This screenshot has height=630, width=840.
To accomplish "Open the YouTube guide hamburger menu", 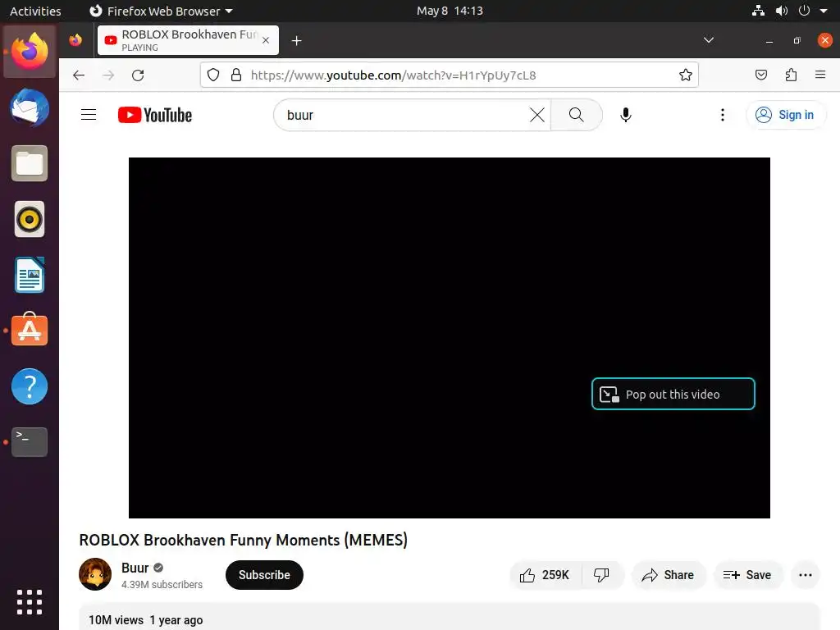I will point(89,115).
